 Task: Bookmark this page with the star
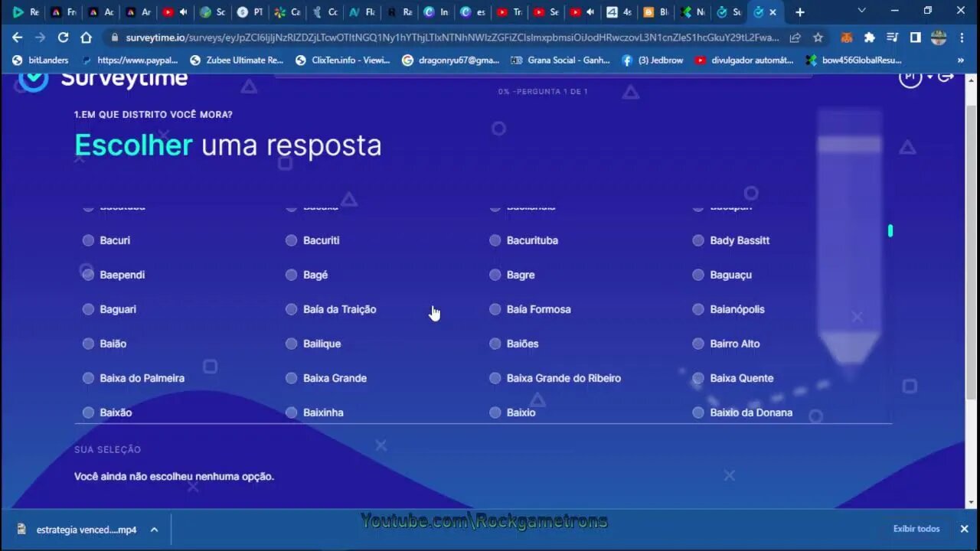818,37
